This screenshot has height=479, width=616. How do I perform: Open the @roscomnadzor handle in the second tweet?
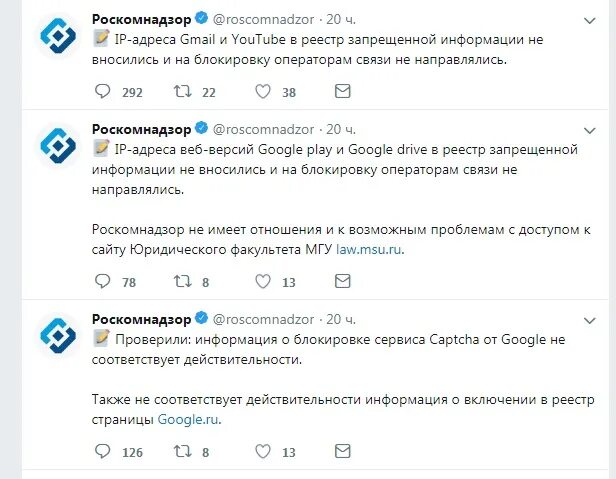click(x=263, y=129)
